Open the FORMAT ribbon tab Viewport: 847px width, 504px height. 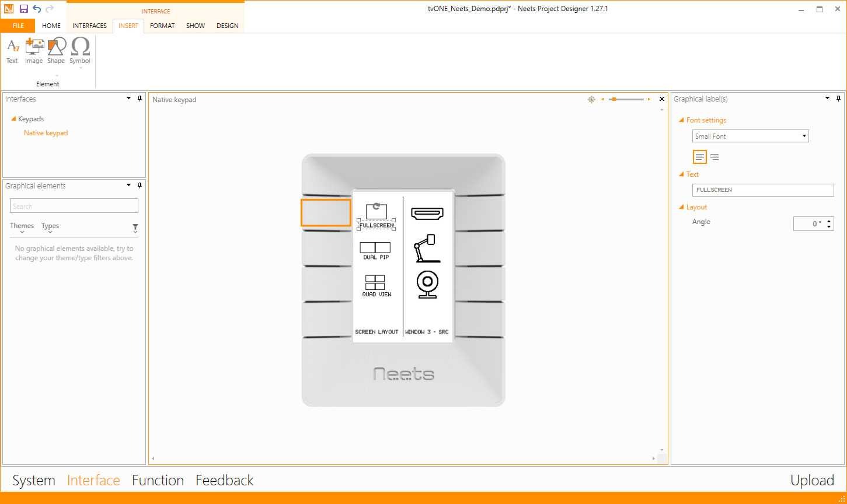point(162,26)
